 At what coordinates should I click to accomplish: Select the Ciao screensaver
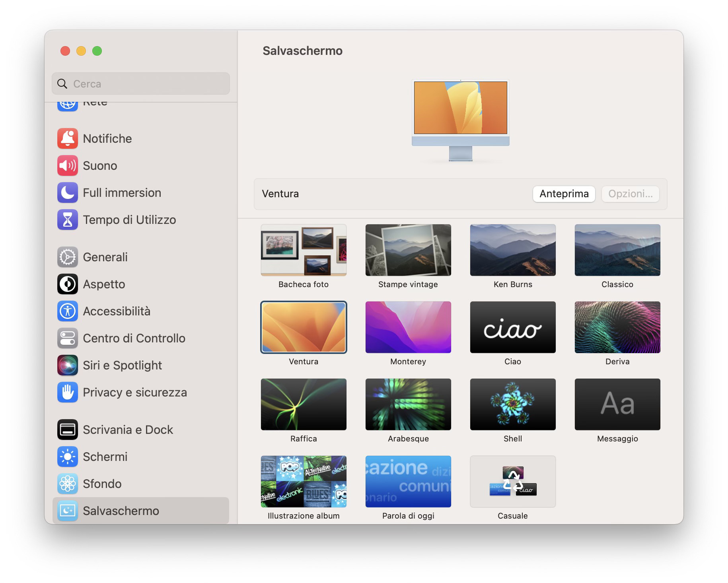(x=513, y=327)
